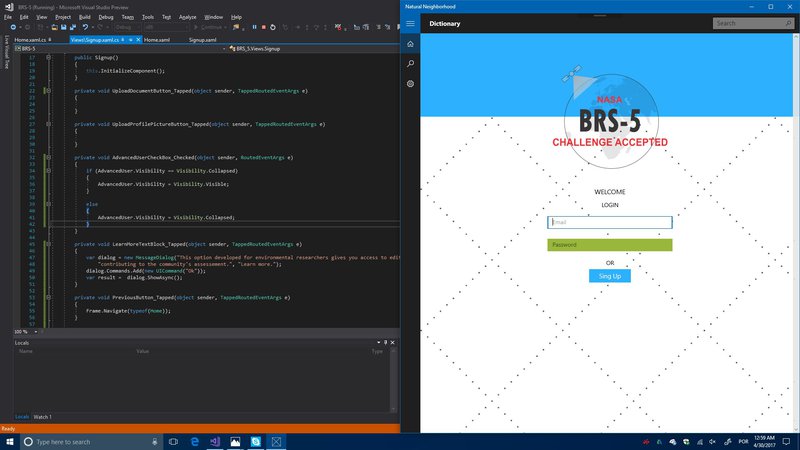Viewport: 800px width, 450px height.
Task: Switch to the Watch 1 tab
Action: [43, 416]
